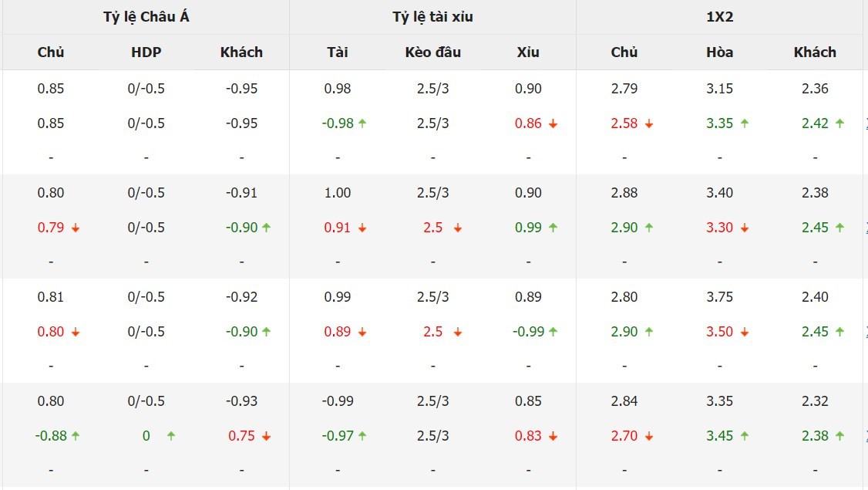The width and height of the screenshot is (868, 490).
Task: Click the green up arrow beside -0.98
Action: coord(362,123)
